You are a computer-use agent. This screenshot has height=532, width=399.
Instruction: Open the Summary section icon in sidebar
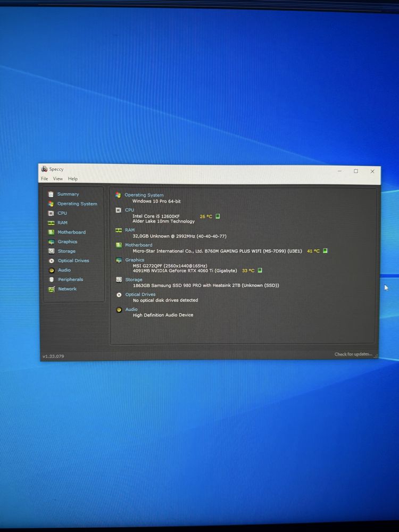point(51,194)
